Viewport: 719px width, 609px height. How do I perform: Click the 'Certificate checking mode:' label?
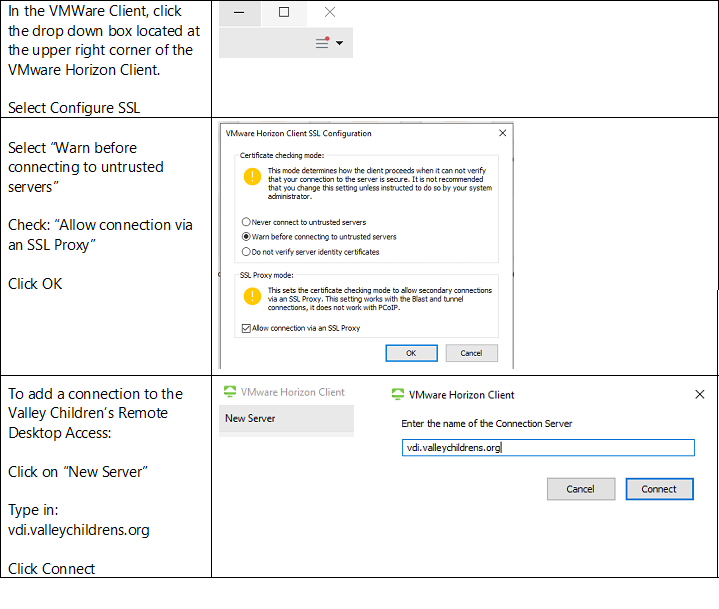coord(282,155)
